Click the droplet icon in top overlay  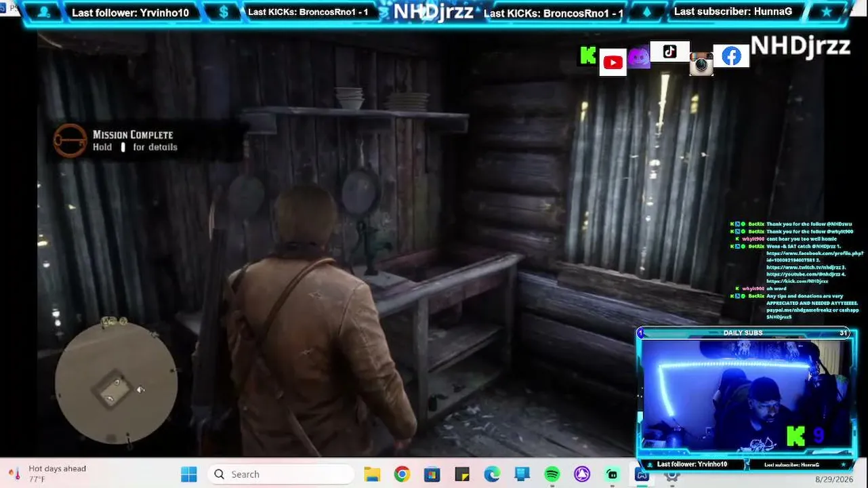point(646,12)
